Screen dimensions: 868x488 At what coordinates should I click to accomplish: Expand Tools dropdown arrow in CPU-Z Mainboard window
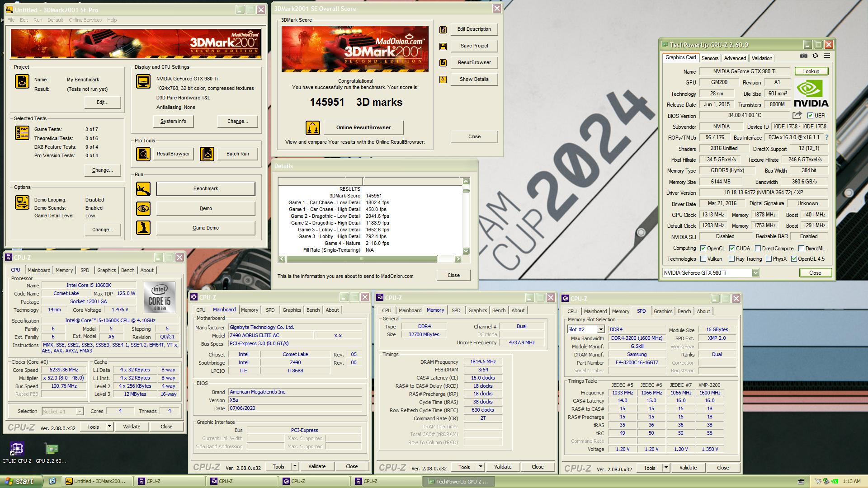pos(295,466)
